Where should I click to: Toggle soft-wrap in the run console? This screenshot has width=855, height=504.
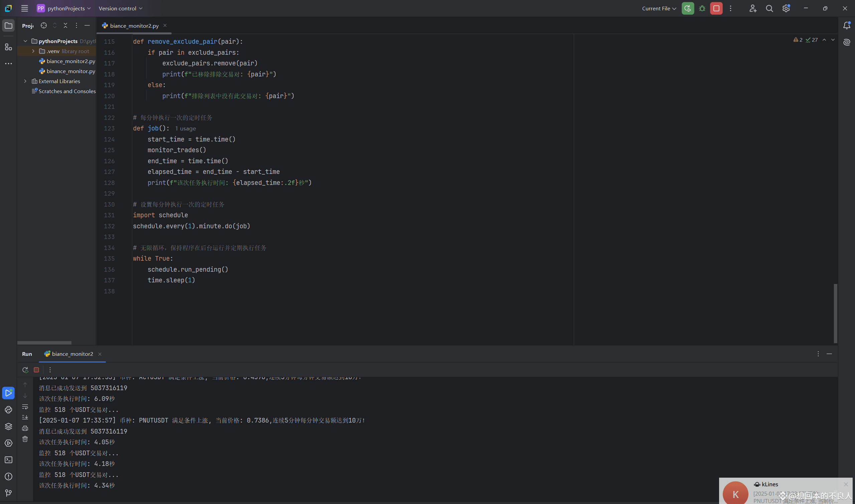(25, 407)
